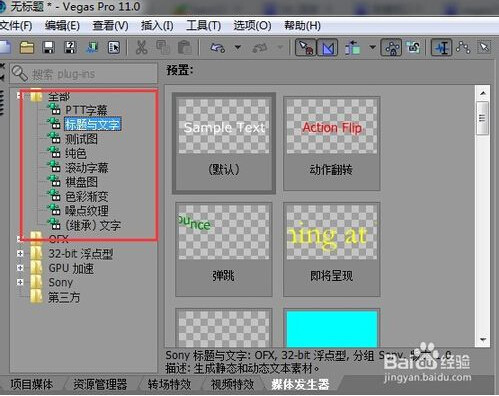
Task: Toggle the Auto Ripple button
Action: click(x=352, y=48)
